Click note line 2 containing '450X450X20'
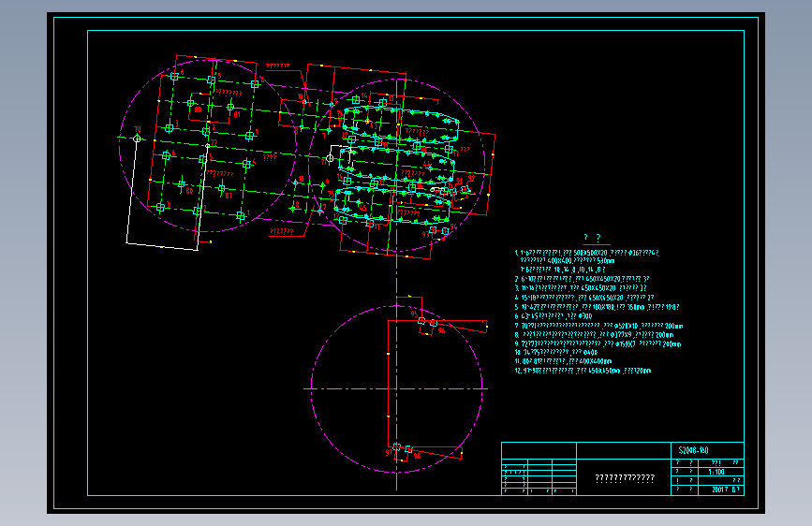 click(582, 279)
